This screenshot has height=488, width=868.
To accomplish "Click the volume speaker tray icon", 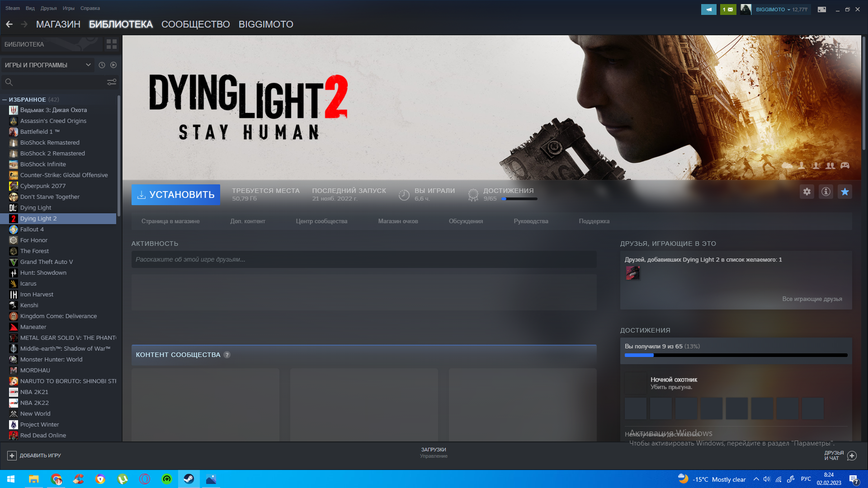I will pos(767,479).
